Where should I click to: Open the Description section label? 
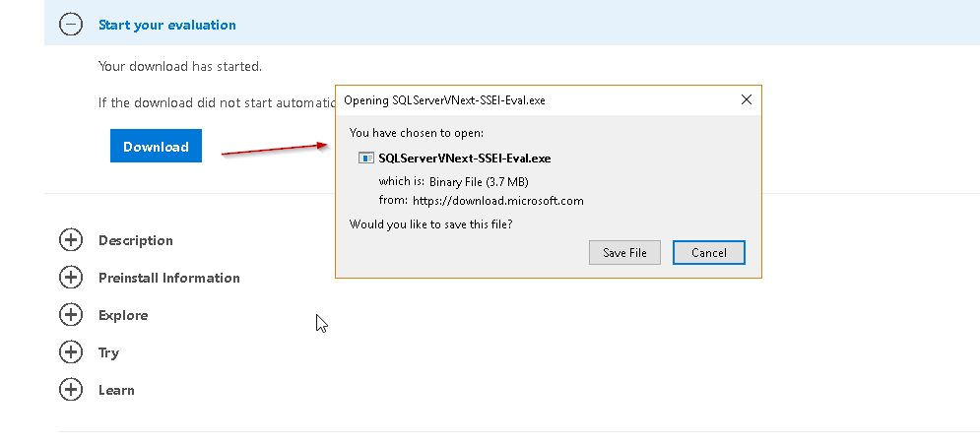[x=135, y=240]
